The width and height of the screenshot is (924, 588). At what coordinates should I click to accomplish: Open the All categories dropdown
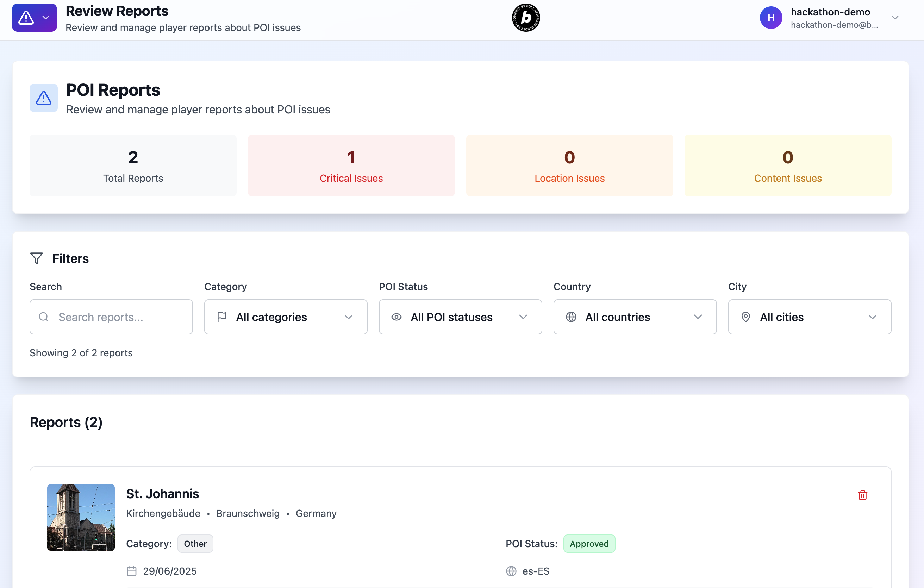pos(286,317)
